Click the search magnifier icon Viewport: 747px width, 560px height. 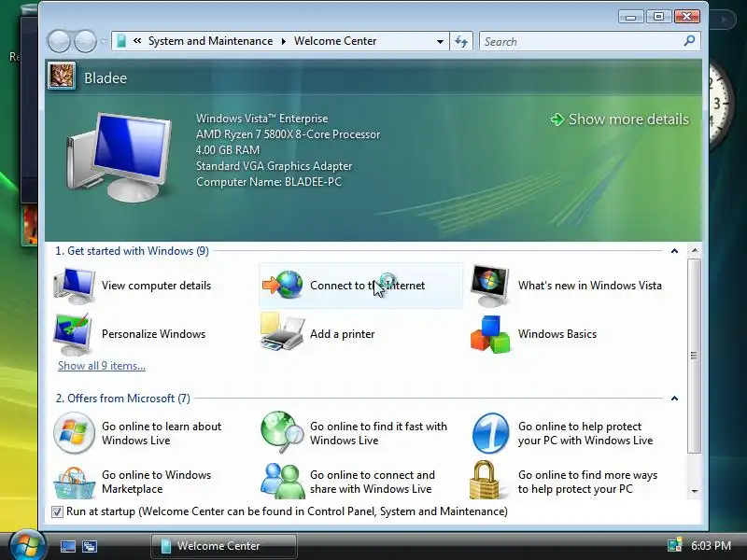689,41
